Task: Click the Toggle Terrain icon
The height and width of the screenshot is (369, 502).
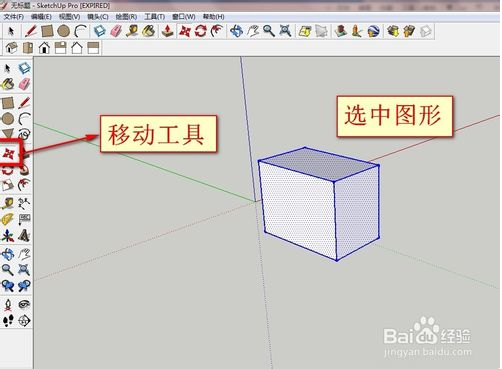Action: tap(321, 31)
